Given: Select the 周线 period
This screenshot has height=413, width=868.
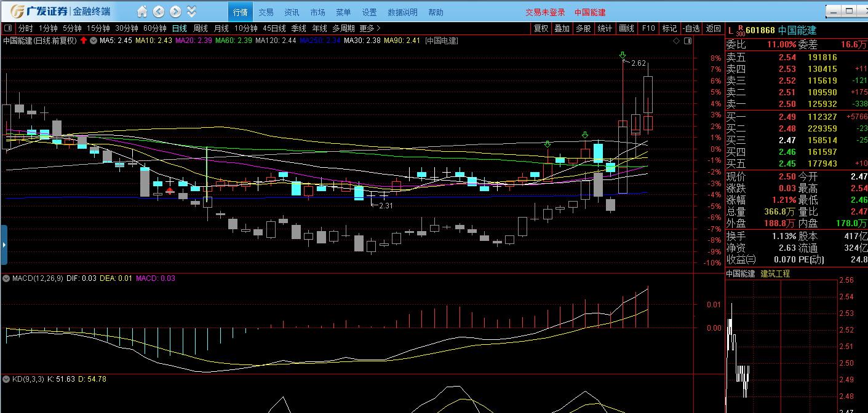Looking at the screenshot, I should (x=201, y=28).
